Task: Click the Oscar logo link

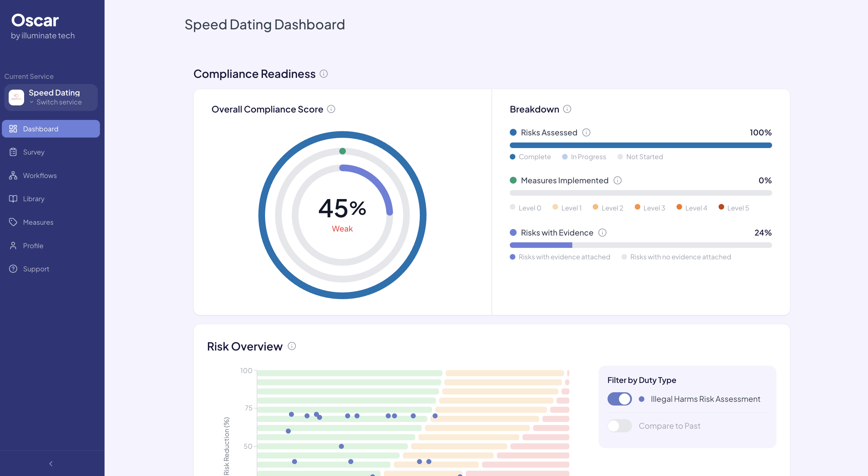Action: (x=35, y=20)
